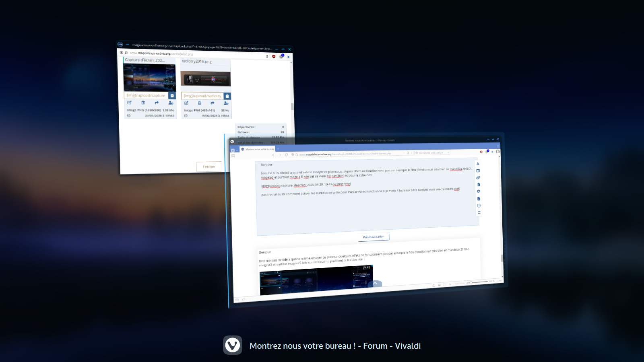Open the document tool in editor sidebar

point(479,199)
